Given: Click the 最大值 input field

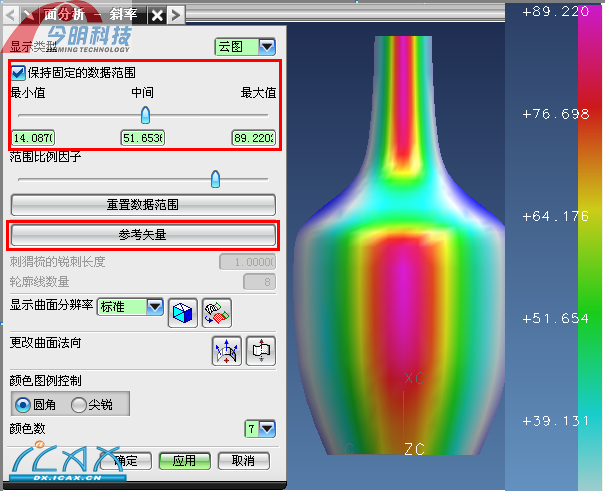Looking at the screenshot, I should click(253, 137).
